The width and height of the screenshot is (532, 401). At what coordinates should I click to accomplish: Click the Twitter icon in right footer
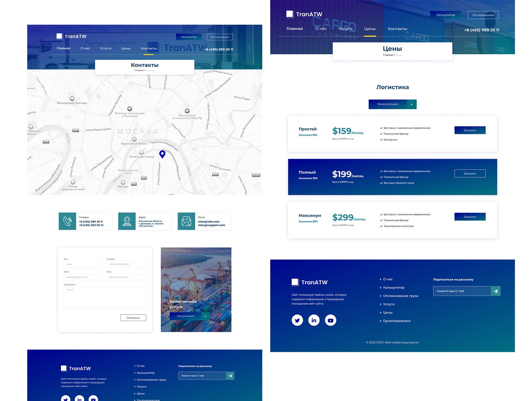pos(297,320)
